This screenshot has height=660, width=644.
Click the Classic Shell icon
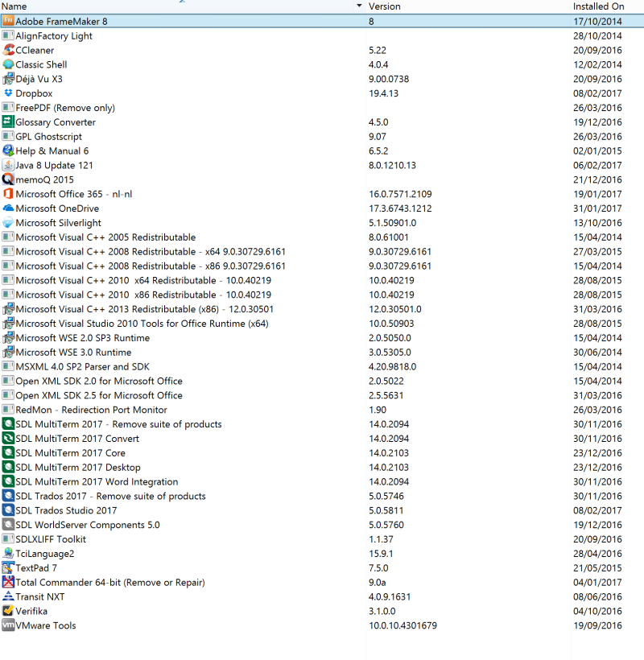pyautogui.click(x=8, y=64)
